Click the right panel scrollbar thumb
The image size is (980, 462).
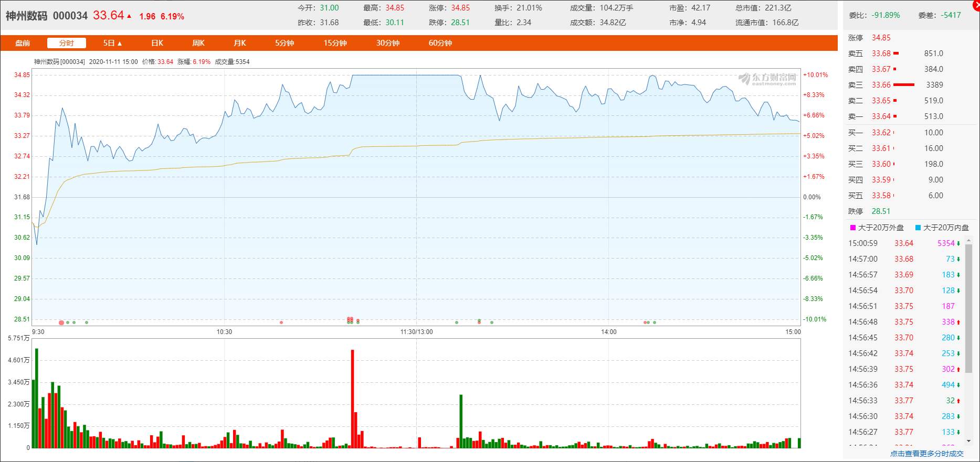pyautogui.click(x=969, y=309)
